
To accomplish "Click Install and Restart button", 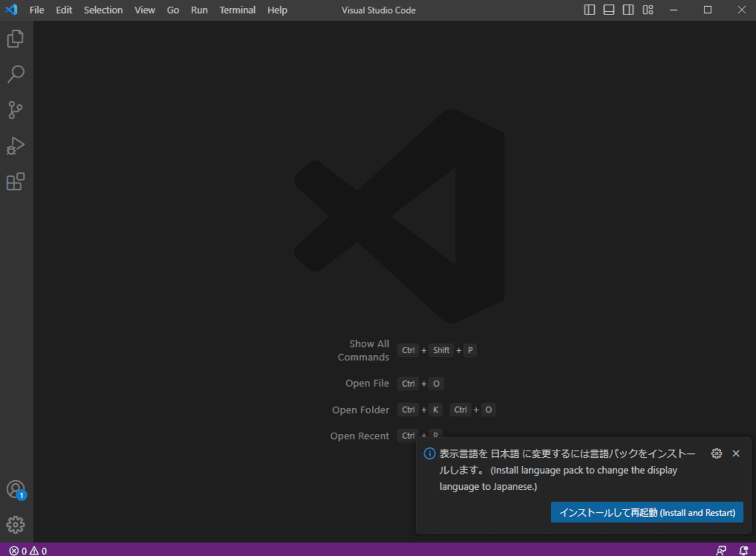I will pos(647,512).
